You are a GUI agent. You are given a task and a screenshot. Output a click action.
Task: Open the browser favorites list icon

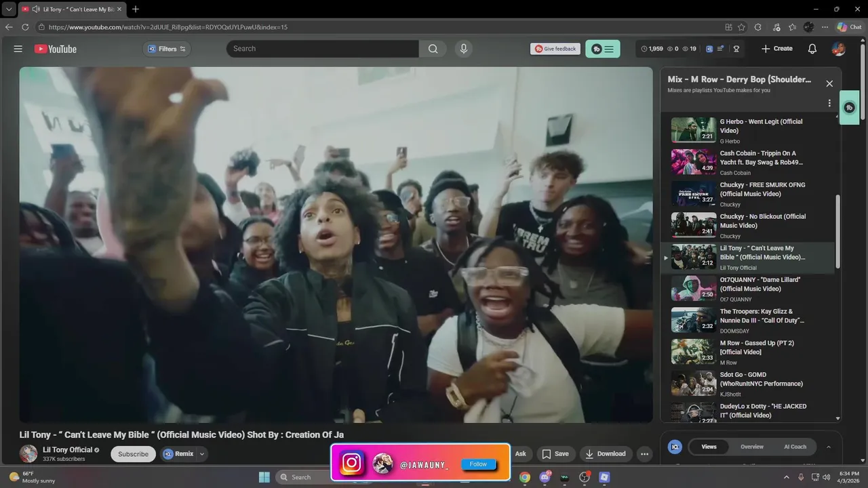(x=792, y=27)
